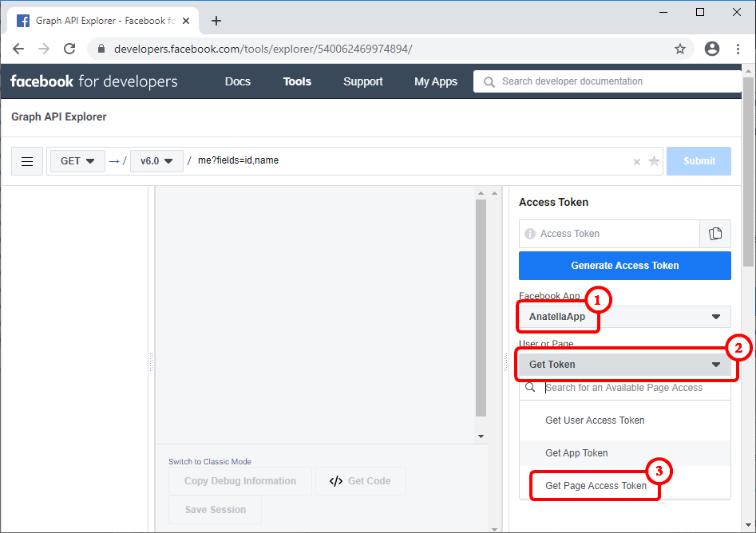
Task: Select Get App Token option
Action: [x=624, y=453]
